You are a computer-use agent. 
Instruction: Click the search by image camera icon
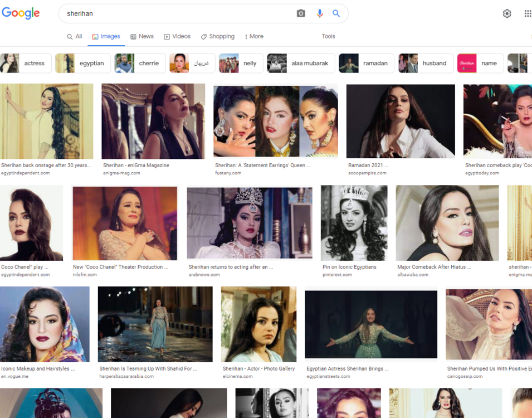[x=301, y=13]
